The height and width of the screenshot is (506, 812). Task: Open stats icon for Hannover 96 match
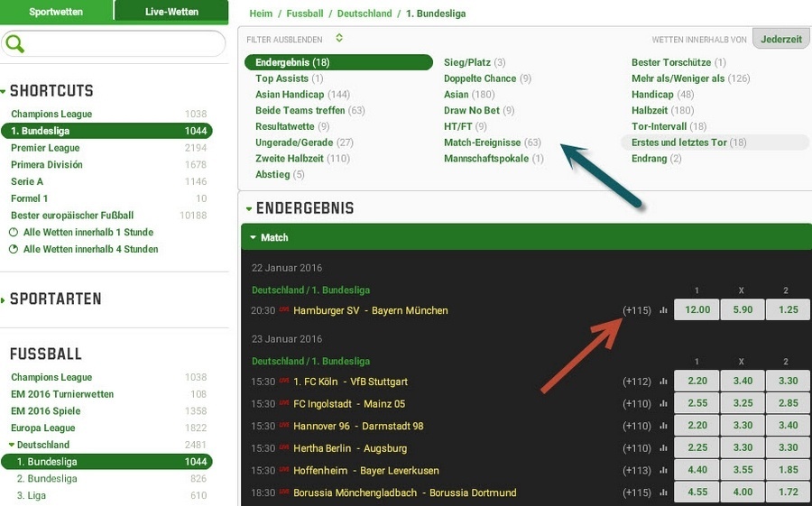pyautogui.click(x=663, y=427)
